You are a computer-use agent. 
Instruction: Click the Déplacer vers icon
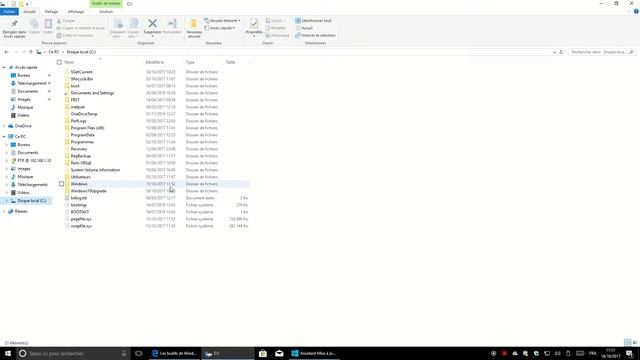point(118,24)
